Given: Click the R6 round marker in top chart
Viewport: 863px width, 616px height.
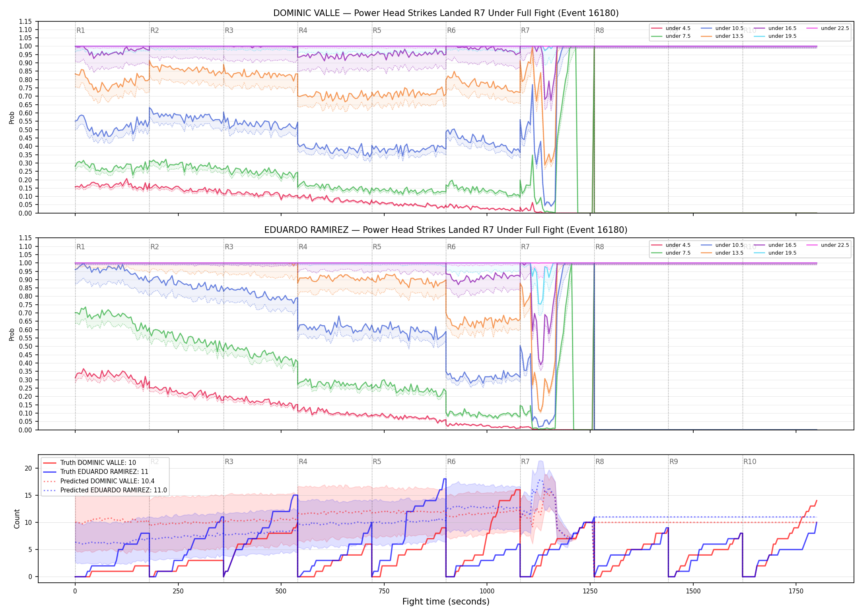Looking at the screenshot, I should click(x=451, y=30).
